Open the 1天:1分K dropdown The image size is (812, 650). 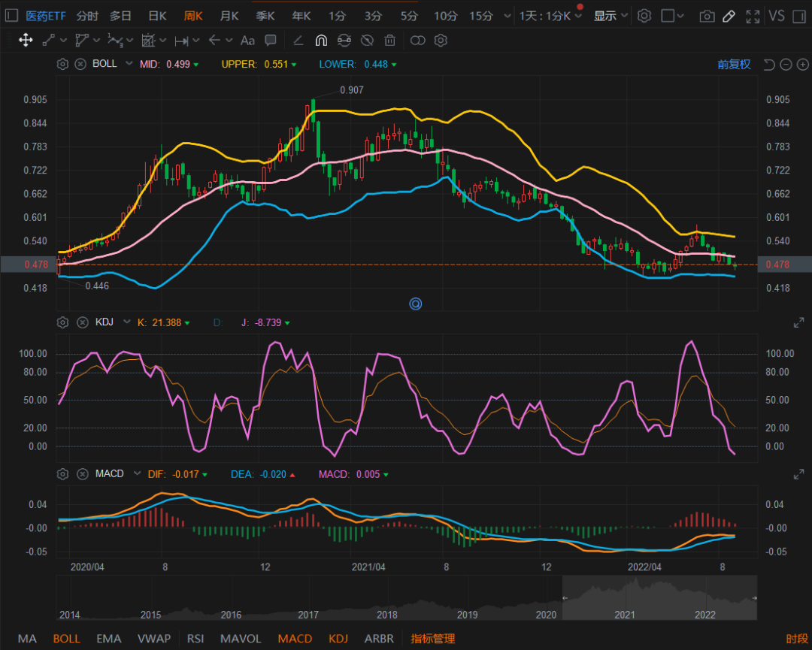point(551,16)
